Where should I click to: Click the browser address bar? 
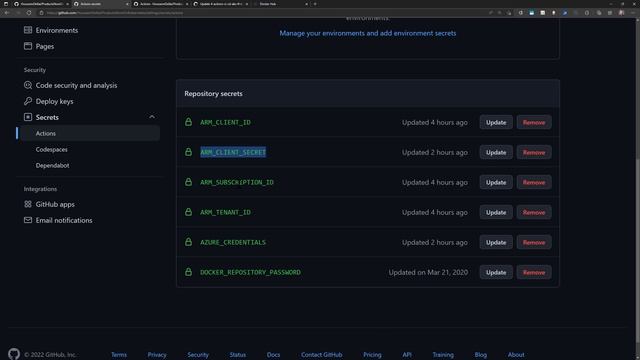[261, 13]
